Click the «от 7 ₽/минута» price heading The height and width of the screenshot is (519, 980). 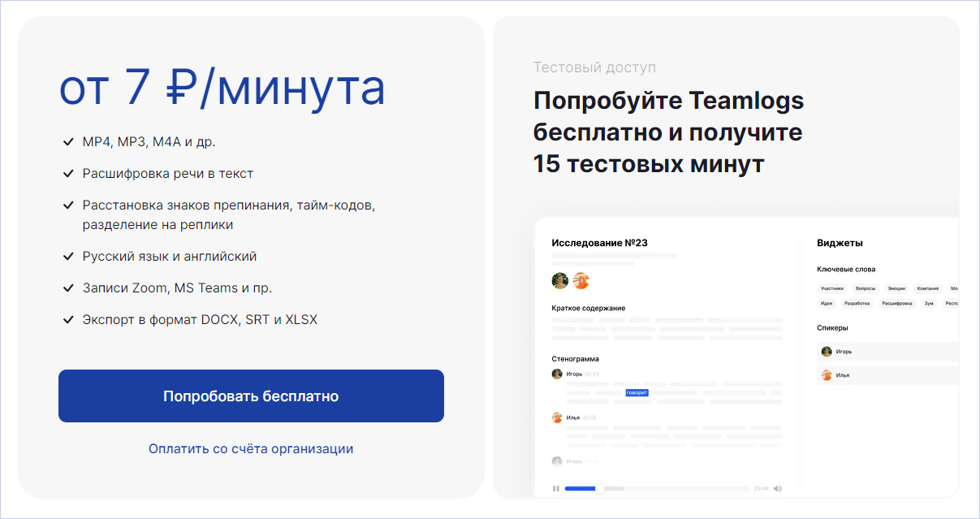(x=222, y=89)
